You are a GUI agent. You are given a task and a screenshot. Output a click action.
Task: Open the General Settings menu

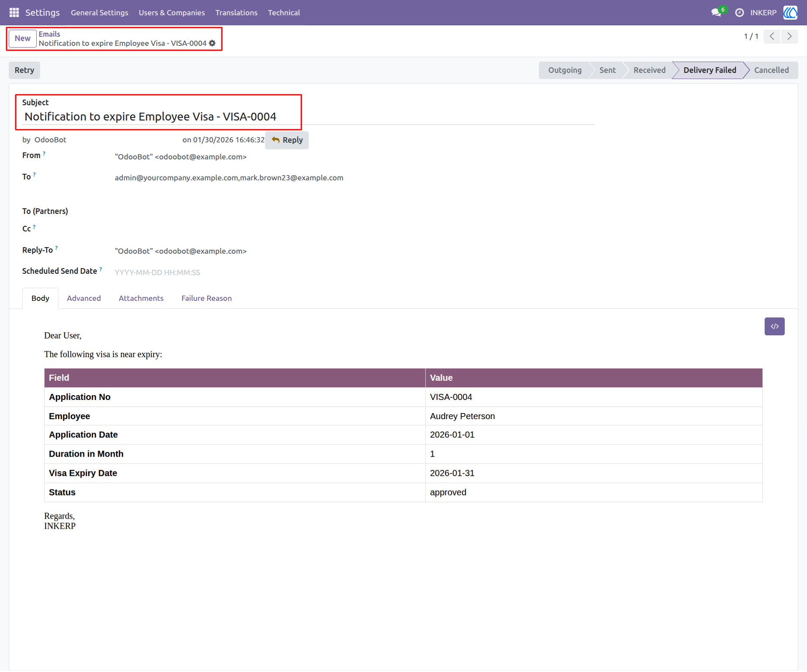(x=100, y=13)
